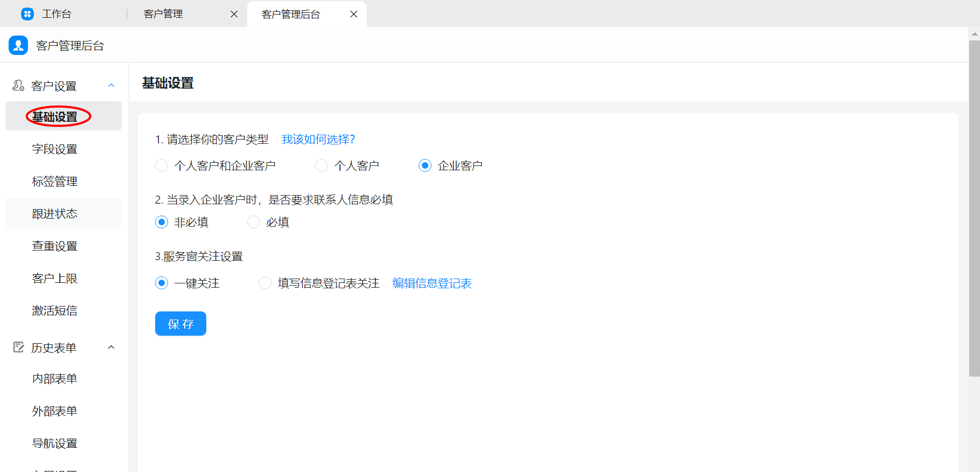Image resolution: width=980 pixels, height=472 pixels.
Task: Click the 客户设置 section icon
Action: click(18, 86)
